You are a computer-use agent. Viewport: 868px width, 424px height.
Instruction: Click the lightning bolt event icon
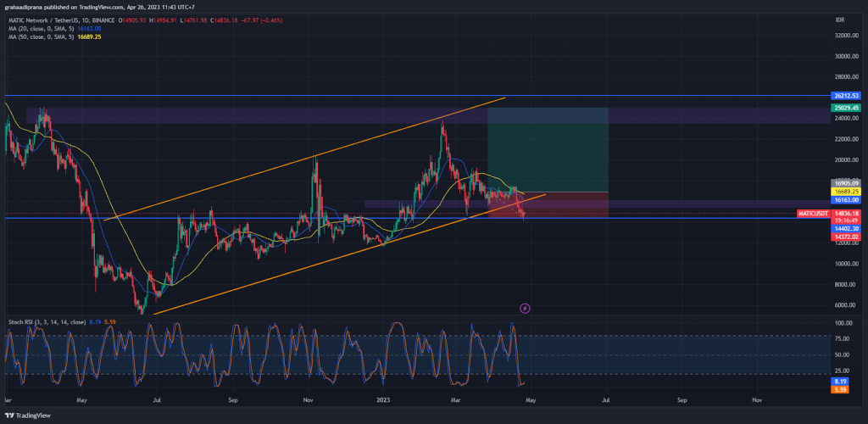526,309
